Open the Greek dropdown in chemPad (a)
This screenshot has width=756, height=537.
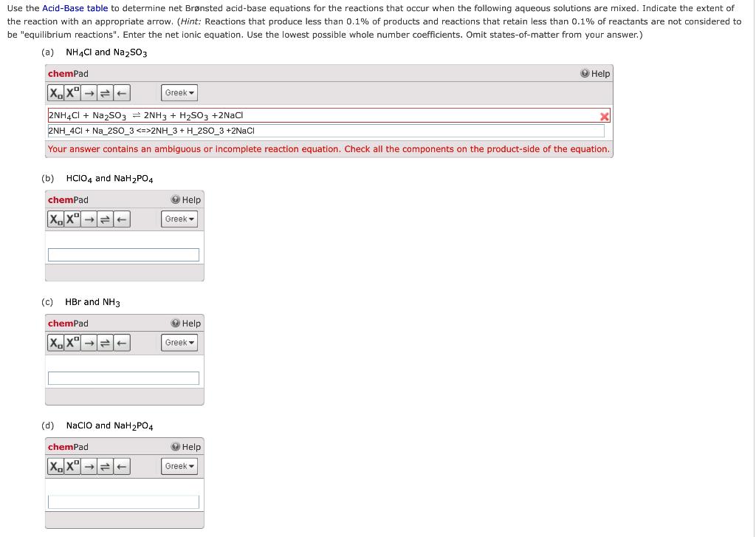(x=179, y=92)
